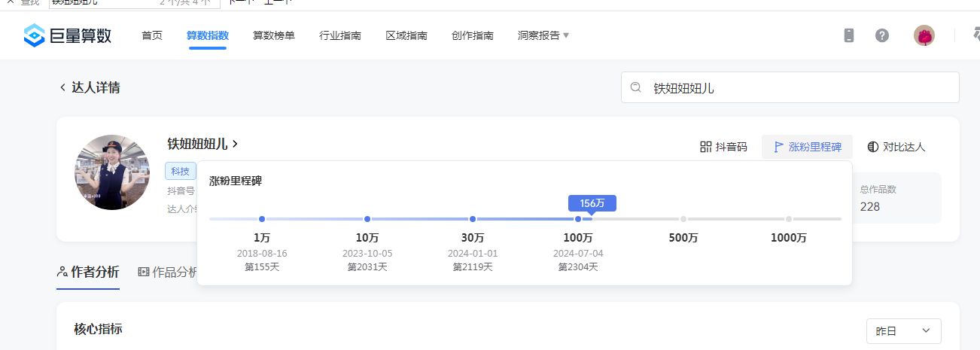Switch to the 作品分析 tab

(x=168, y=272)
